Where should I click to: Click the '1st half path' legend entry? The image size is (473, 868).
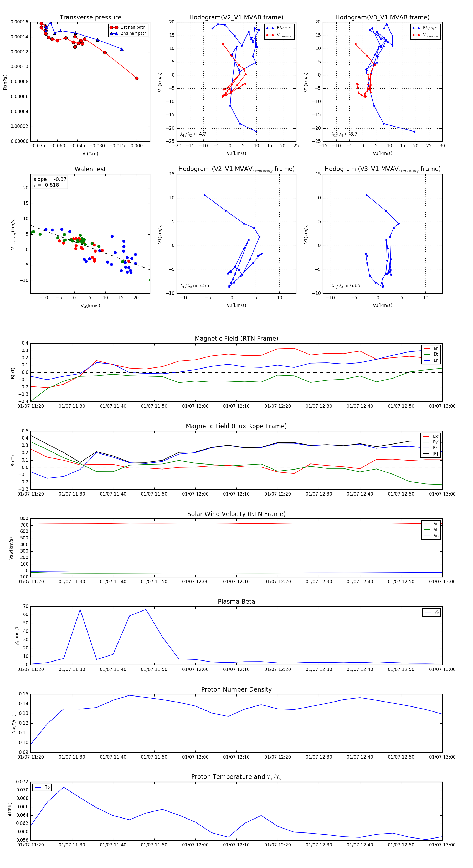128,27
